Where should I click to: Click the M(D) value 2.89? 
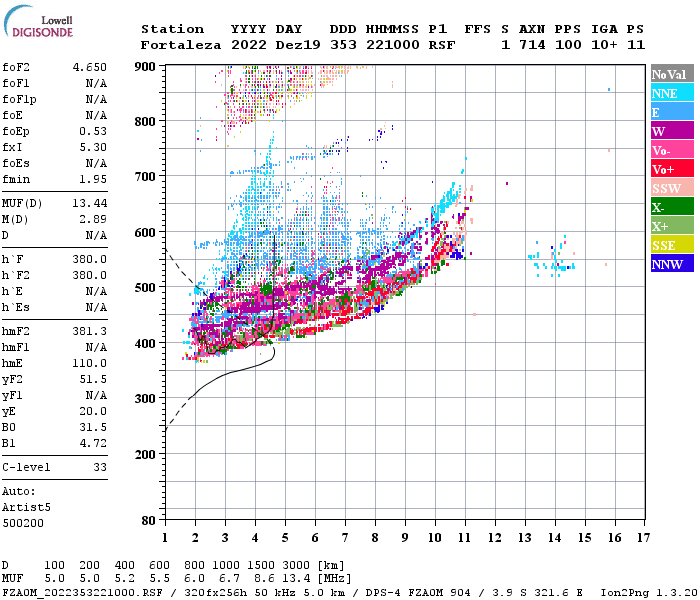[x=93, y=219]
